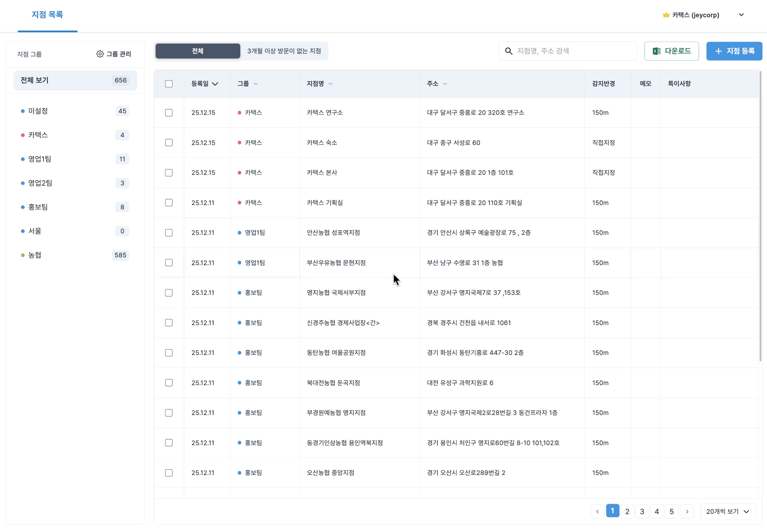
Task: Check the box for 카택스 연구소 row
Action: (169, 113)
